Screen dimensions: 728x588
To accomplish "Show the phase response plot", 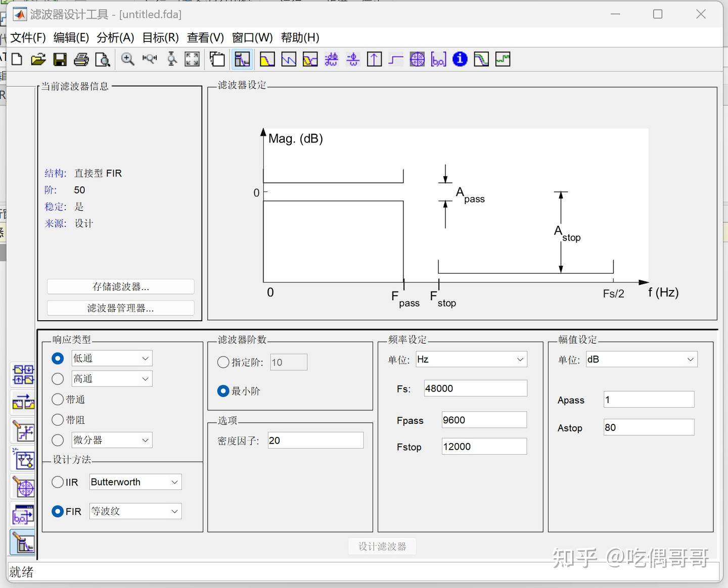I will 289,59.
